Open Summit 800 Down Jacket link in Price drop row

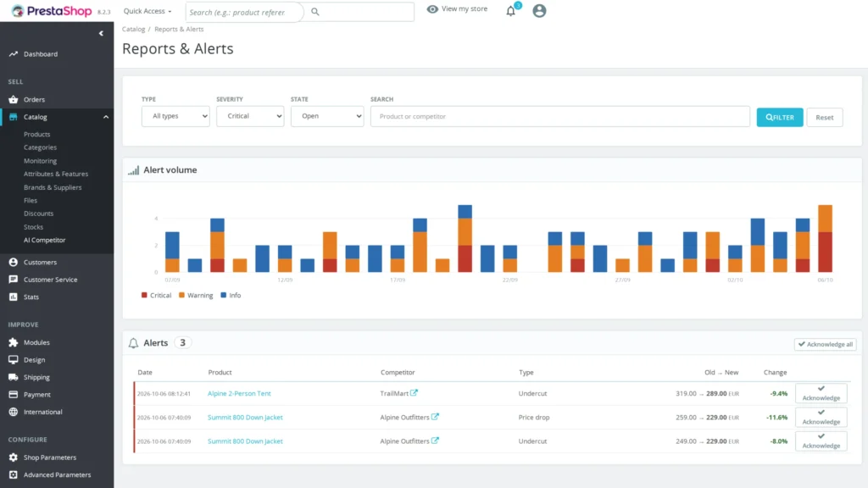[245, 417]
